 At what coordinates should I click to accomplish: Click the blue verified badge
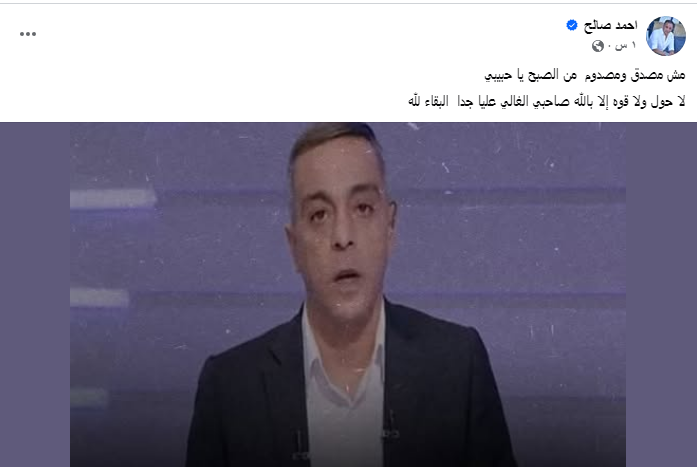(x=572, y=25)
